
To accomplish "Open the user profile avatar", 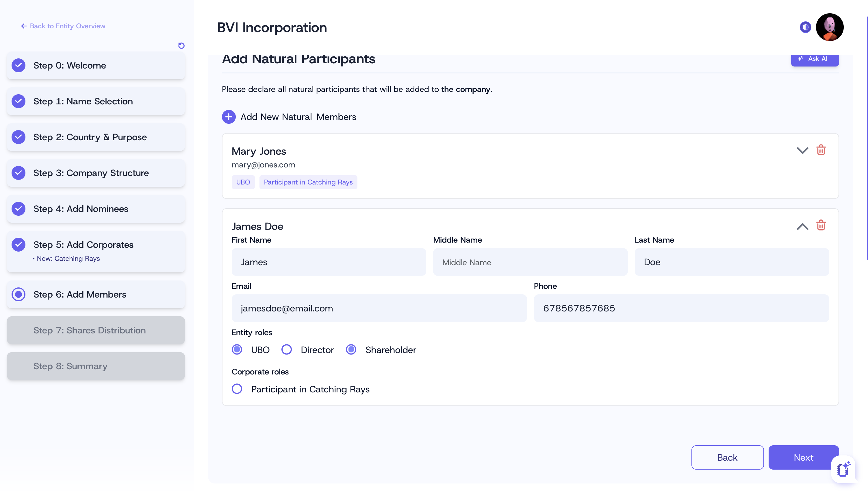I will (829, 27).
